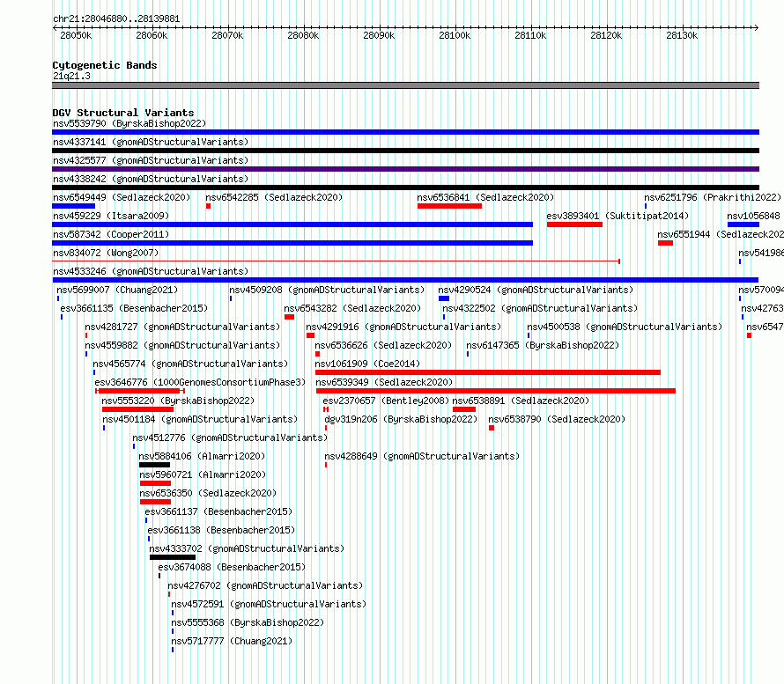Open nsv4322502 variant label
Image resolution: width=784 pixels, height=684 pixels.
540,308
